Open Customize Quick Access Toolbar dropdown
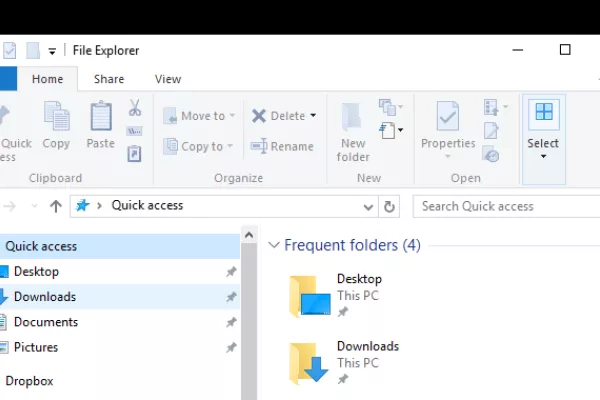Screen dimensions: 600x400 [52, 51]
